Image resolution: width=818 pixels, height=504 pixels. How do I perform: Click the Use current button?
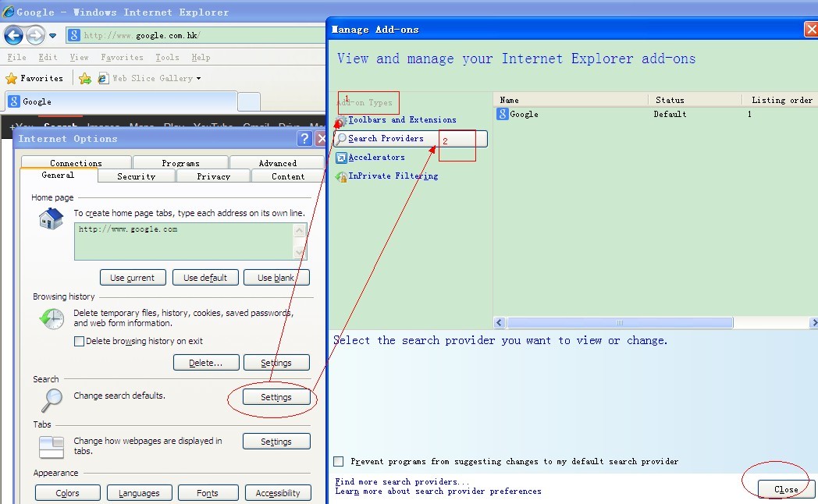[x=133, y=278]
